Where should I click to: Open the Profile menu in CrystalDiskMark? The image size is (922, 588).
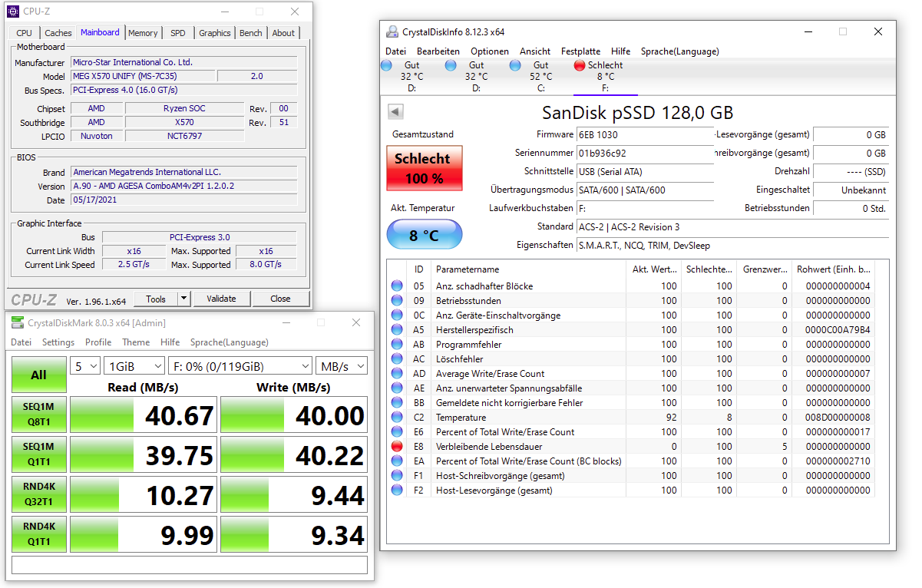point(98,342)
